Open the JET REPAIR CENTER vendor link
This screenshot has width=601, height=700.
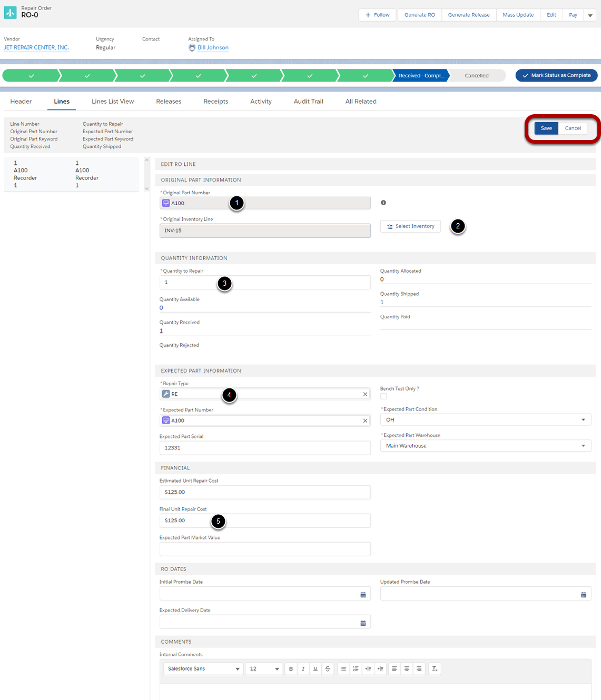coord(36,47)
